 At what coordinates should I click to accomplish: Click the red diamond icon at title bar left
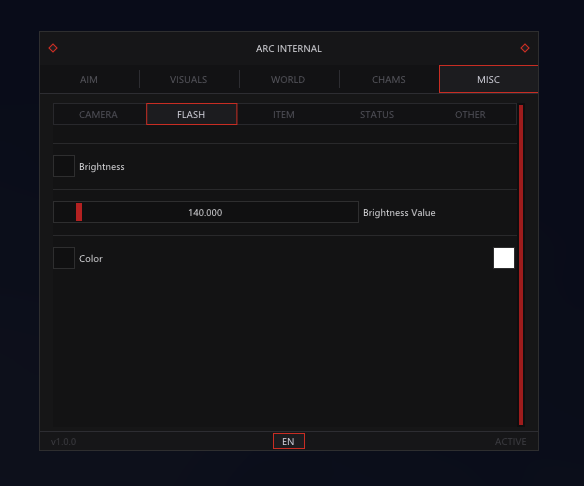pos(53,48)
